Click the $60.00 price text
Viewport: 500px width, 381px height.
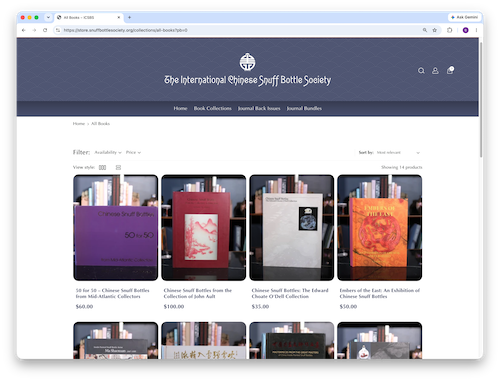(84, 306)
